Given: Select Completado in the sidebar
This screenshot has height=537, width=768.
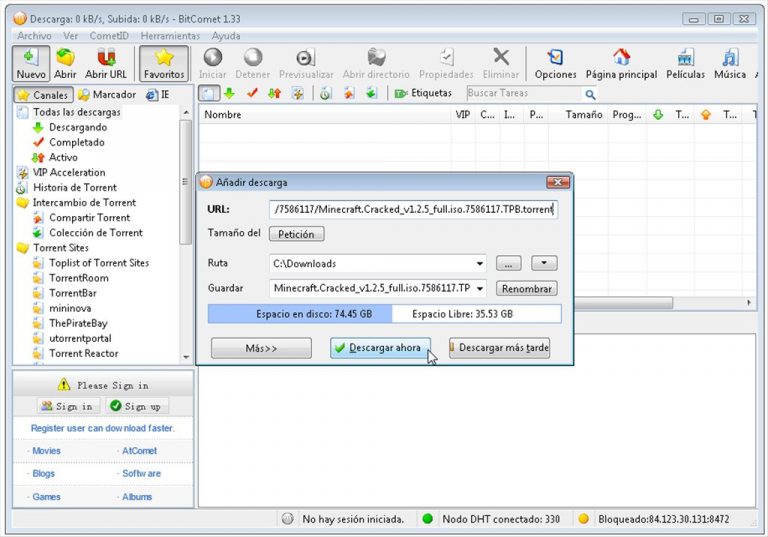Looking at the screenshot, I should coord(76,143).
